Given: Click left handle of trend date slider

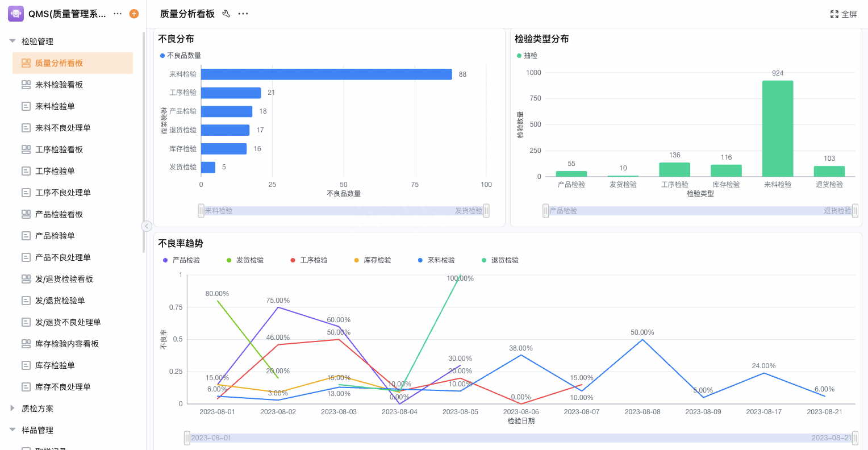Looking at the screenshot, I should point(187,438).
